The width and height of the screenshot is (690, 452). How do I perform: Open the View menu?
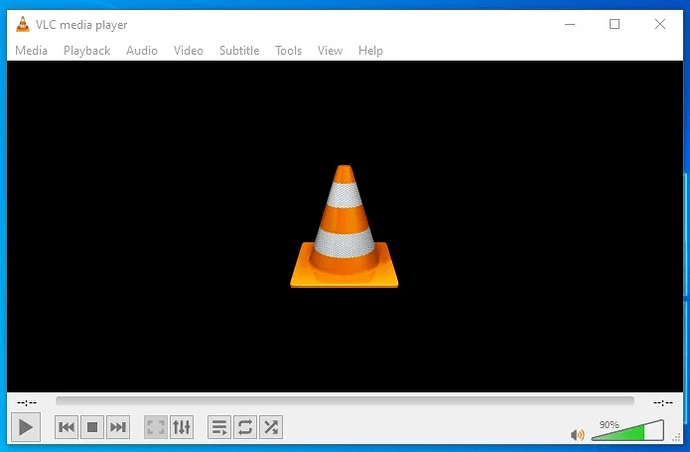click(x=330, y=51)
